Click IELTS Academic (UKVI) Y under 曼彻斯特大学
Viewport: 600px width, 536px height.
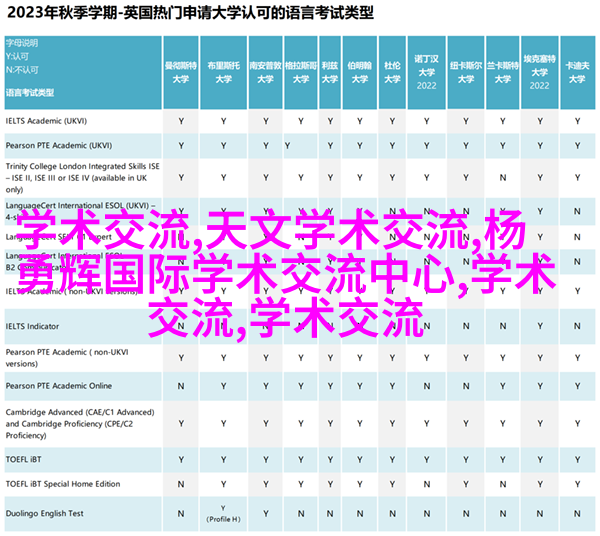coord(181,121)
